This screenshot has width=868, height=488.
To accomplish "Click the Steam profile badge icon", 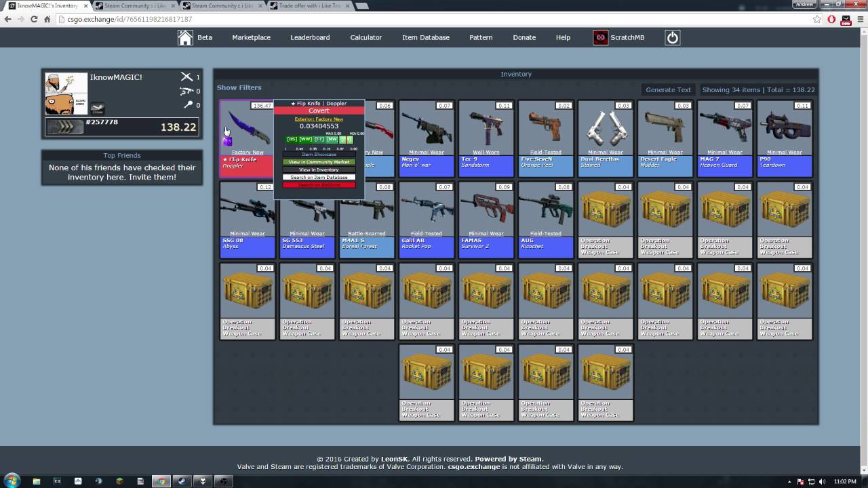I will pyautogui.click(x=98, y=108).
